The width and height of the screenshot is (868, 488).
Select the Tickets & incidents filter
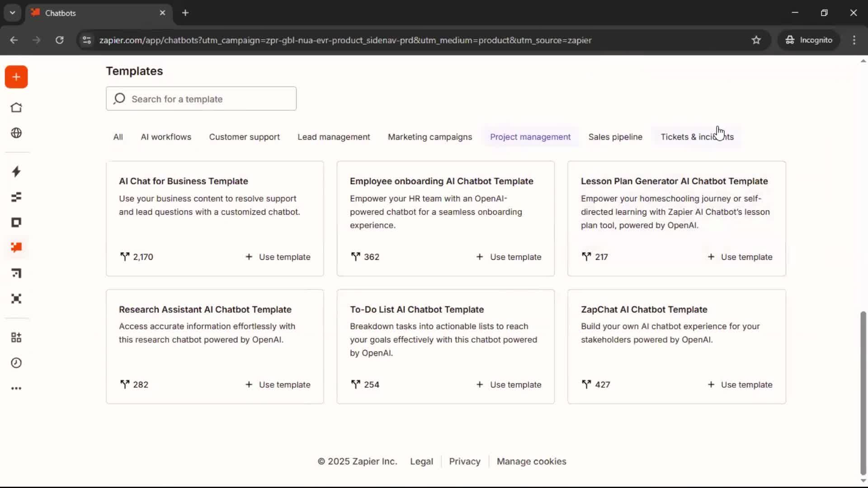tap(697, 137)
